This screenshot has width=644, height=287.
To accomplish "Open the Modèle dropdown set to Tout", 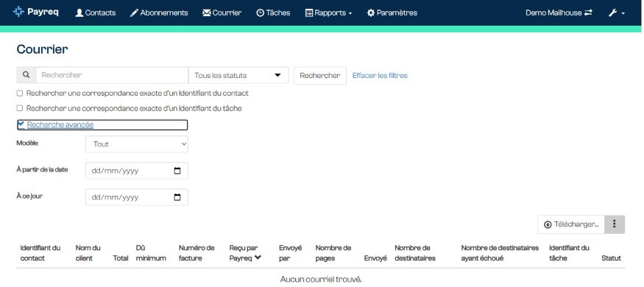I will (x=137, y=144).
